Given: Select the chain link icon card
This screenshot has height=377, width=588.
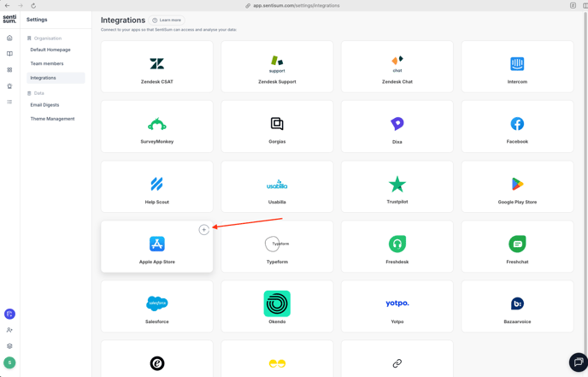Looking at the screenshot, I should point(397,363).
